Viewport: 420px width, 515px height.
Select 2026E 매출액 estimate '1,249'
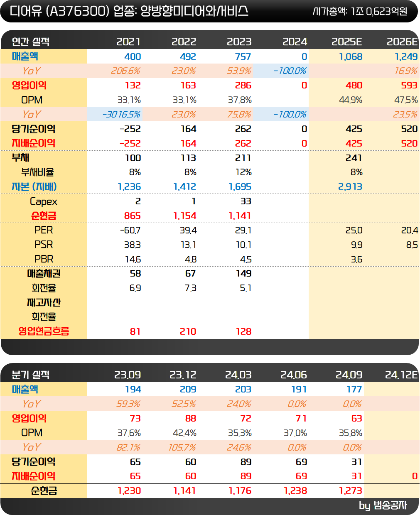[406, 56]
